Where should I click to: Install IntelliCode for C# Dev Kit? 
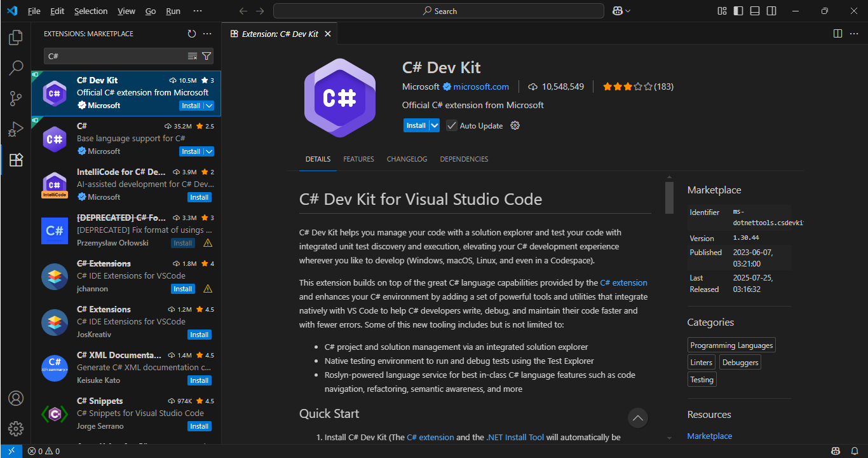[200, 197]
